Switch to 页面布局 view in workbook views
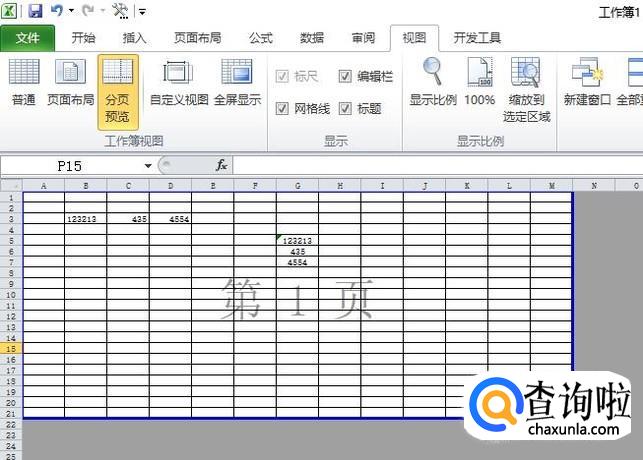The image size is (643, 460). click(x=71, y=82)
